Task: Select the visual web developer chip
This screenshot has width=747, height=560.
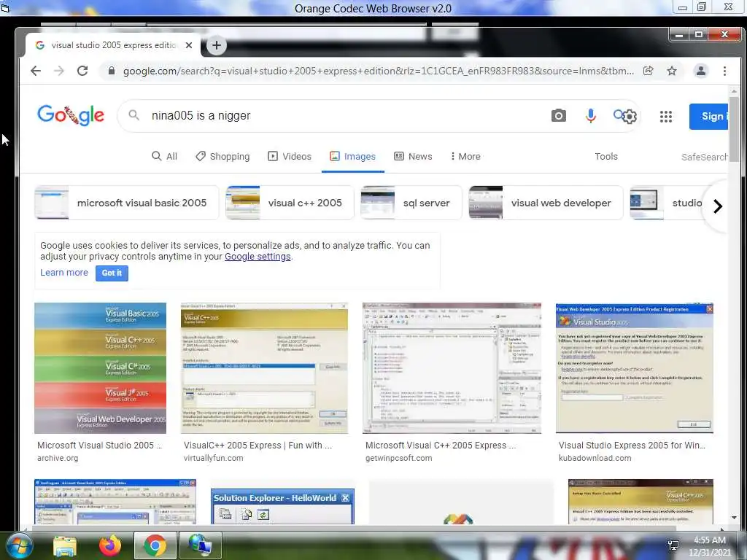Action: (x=546, y=203)
